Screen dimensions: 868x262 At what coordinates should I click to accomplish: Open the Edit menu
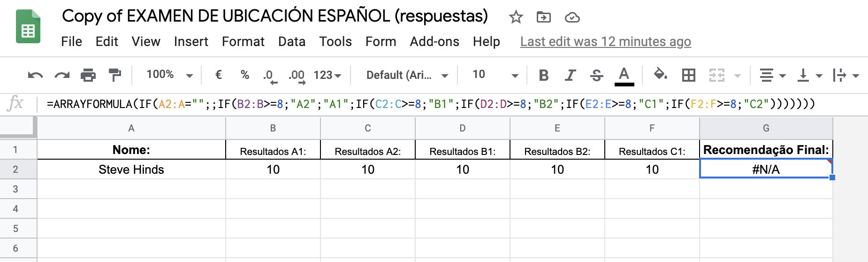[x=107, y=42]
